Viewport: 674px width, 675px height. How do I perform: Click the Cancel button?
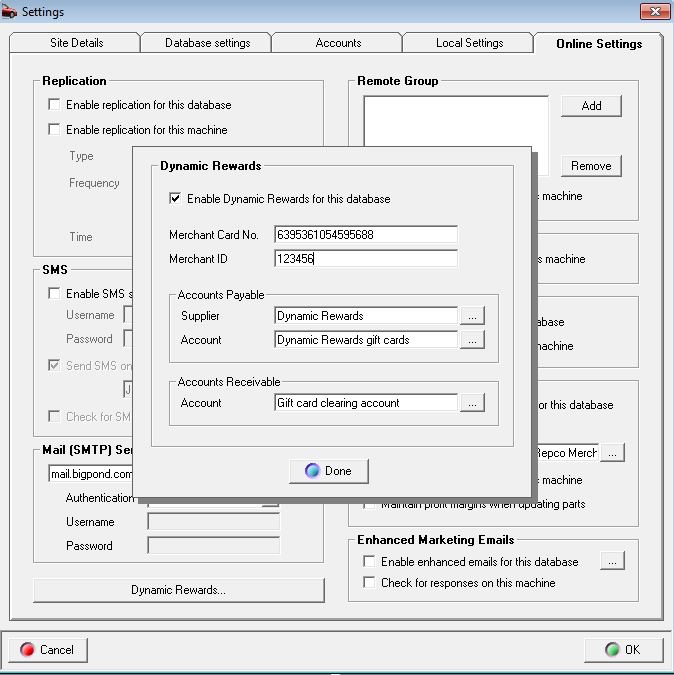48,650
